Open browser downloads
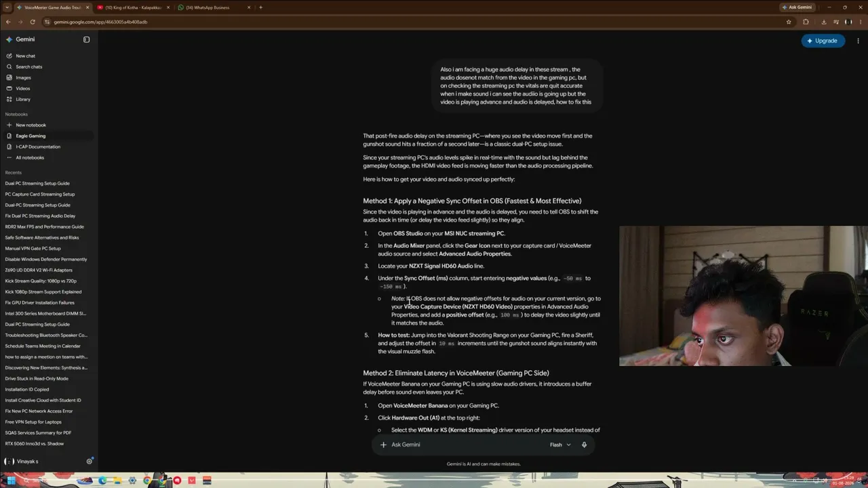868x488 pixels. 823,22
